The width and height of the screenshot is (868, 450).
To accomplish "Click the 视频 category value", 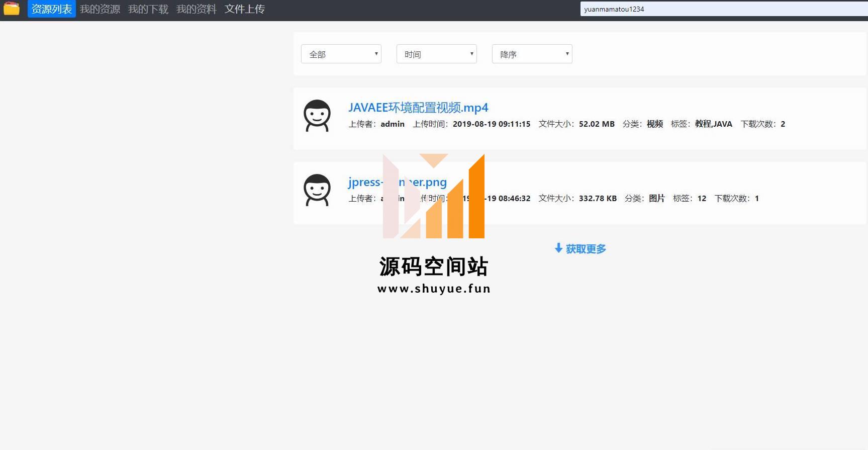I will click(x=655, y=124).
